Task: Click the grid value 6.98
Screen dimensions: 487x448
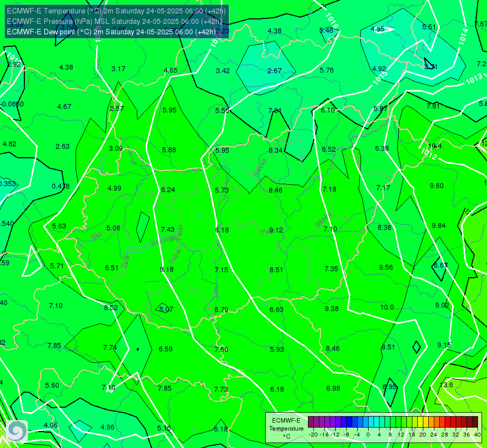Action: (x=333, y=388)
